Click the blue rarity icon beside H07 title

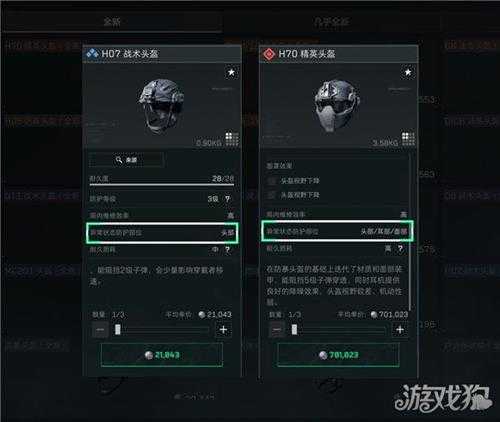tap(92, 53)
